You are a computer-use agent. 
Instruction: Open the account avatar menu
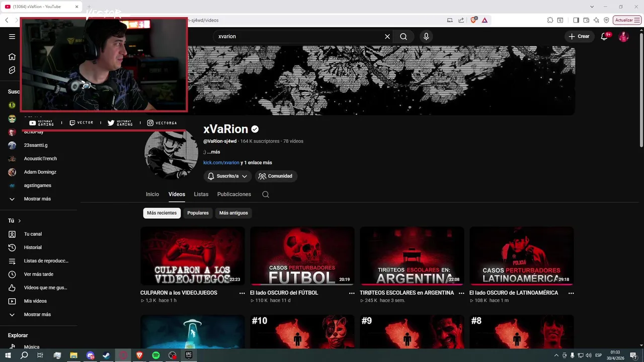pos(623,36)
